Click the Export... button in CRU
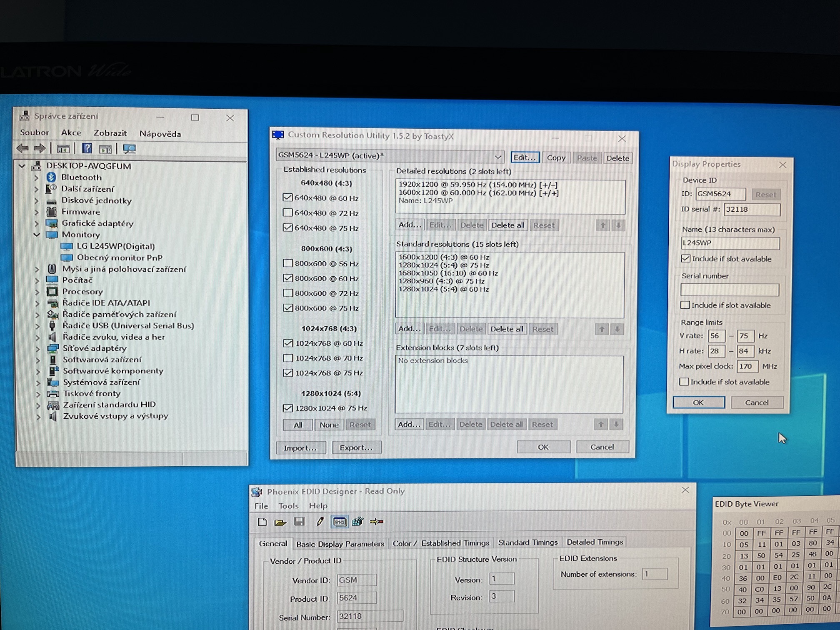This screenshot has height=630, width=840. (x=356, y=447)
